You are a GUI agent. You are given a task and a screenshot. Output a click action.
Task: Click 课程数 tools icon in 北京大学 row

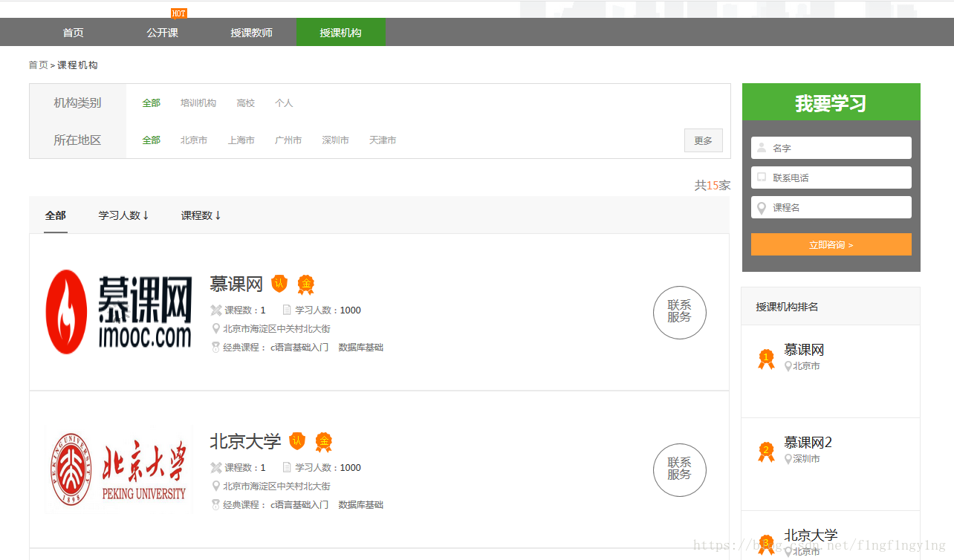[216, 468]
